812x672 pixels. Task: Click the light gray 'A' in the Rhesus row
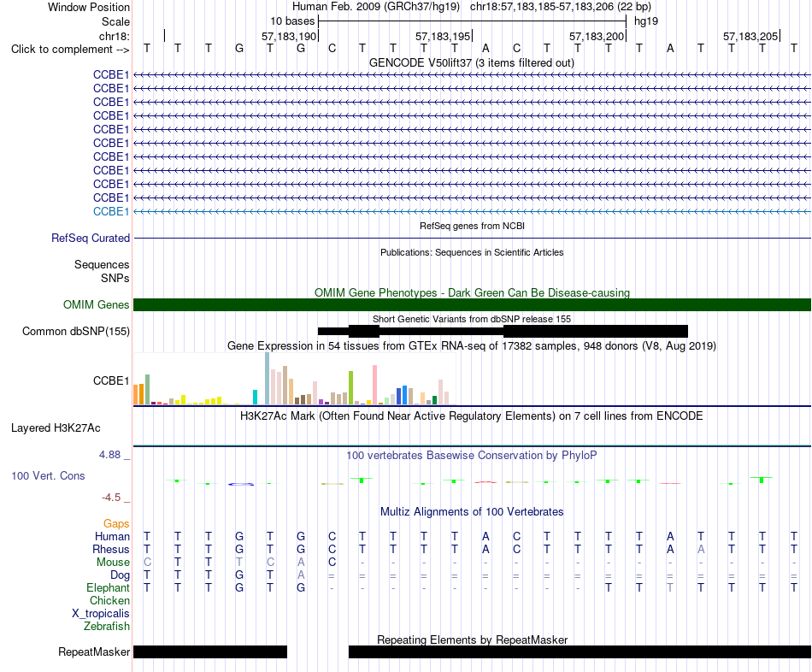tap(701, 549)
